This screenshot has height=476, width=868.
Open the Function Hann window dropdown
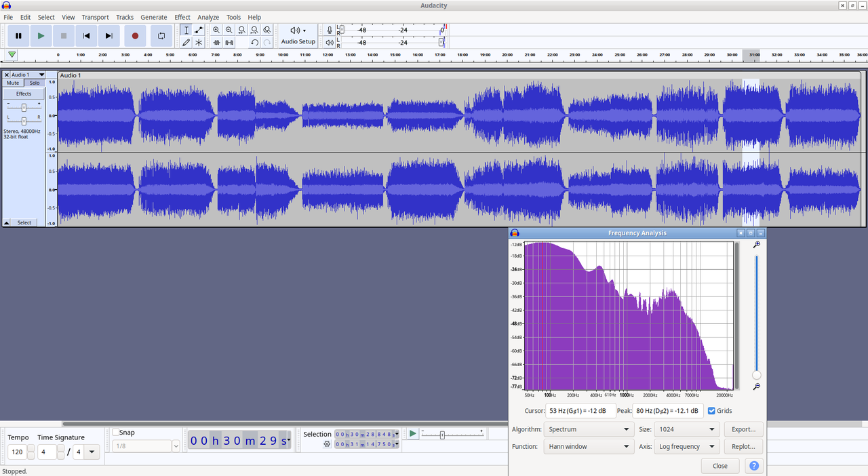click(589, 447)
